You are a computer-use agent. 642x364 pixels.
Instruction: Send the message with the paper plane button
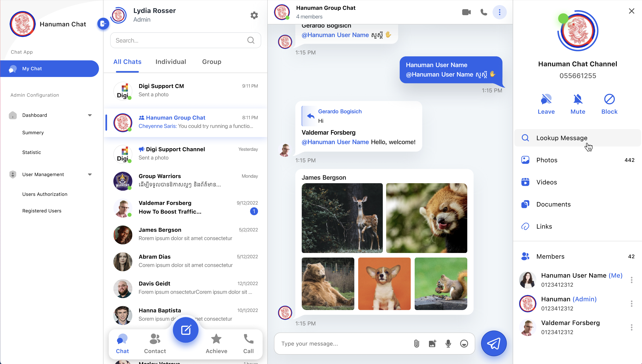494,343
